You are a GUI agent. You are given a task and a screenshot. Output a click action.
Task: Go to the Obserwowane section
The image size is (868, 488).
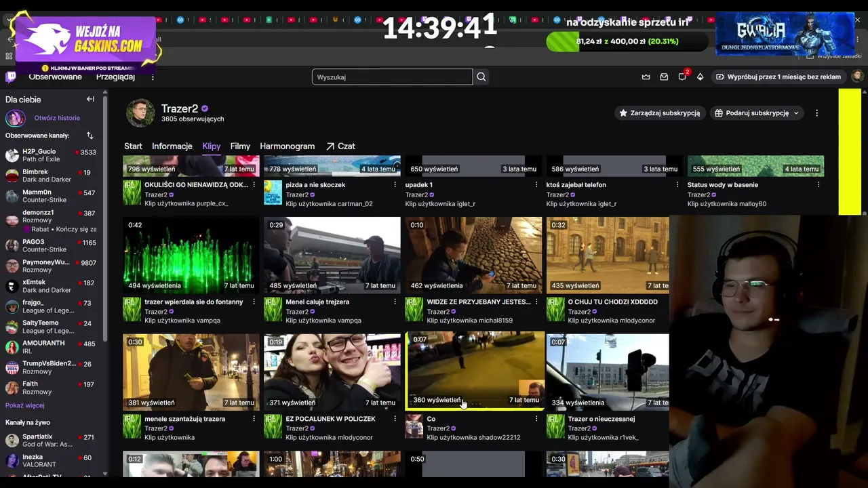[x=56, y=77]
